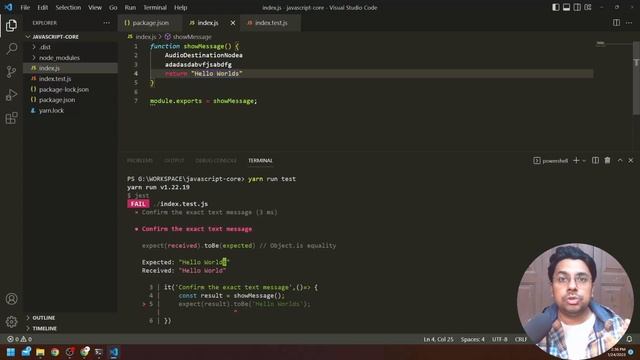Open new terminal launch profile dropdown
The height and width of the screenshot is (360, 640).
tap(584, 160)
